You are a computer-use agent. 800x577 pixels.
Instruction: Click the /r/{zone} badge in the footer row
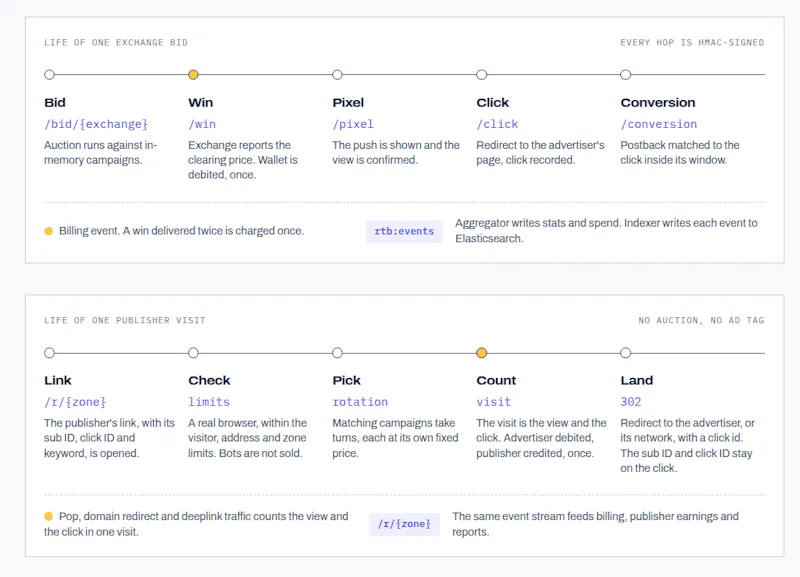coord(404,524)
